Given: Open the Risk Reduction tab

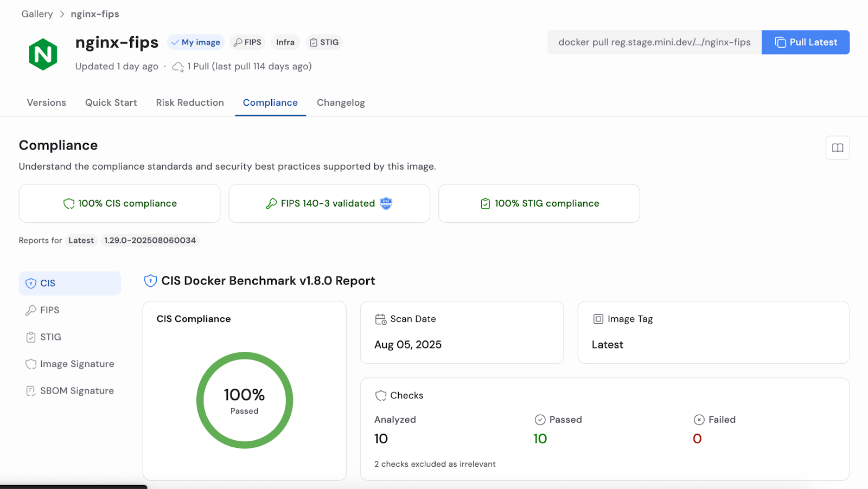Looking at the screenshot, I should click(190, 102).
